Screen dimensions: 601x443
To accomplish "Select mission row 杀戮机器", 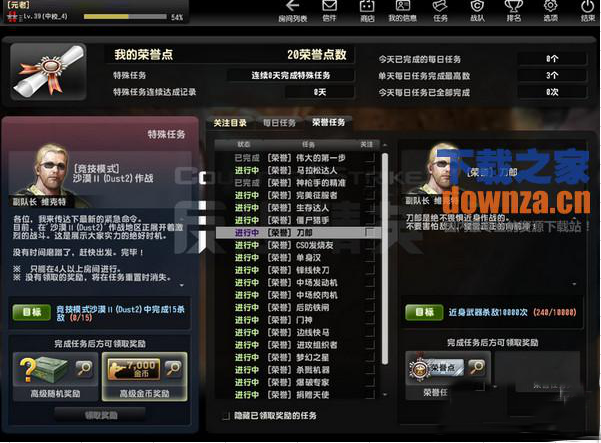I will click(x=298, y=370).
